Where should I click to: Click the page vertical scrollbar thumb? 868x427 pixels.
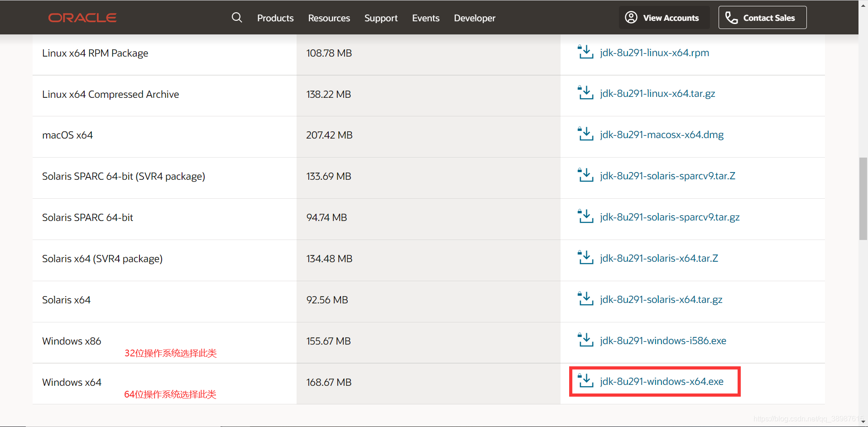(863, 199)
